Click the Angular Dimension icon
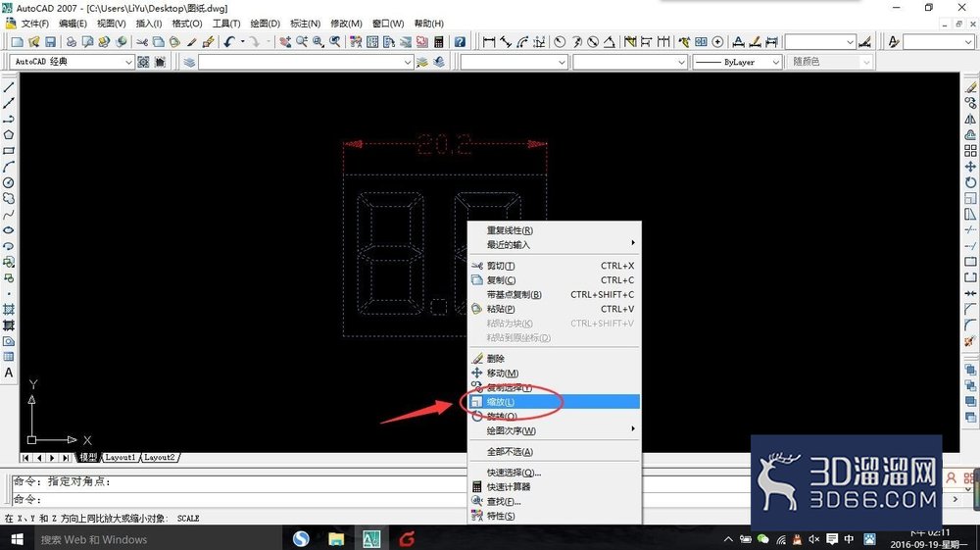Screen dimensions: 980x550 click(610, 42)
